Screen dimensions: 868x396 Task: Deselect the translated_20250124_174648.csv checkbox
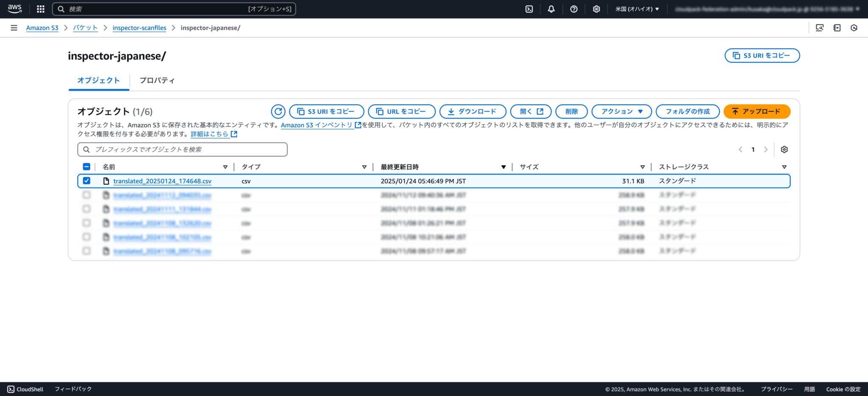click(x=87, y=181)
